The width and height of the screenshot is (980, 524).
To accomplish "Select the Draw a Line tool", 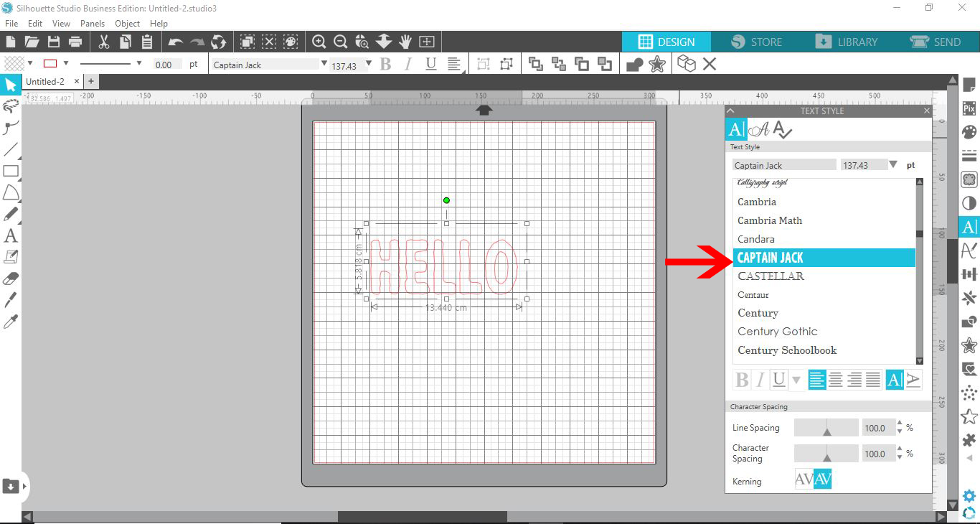I will (11, 150).
